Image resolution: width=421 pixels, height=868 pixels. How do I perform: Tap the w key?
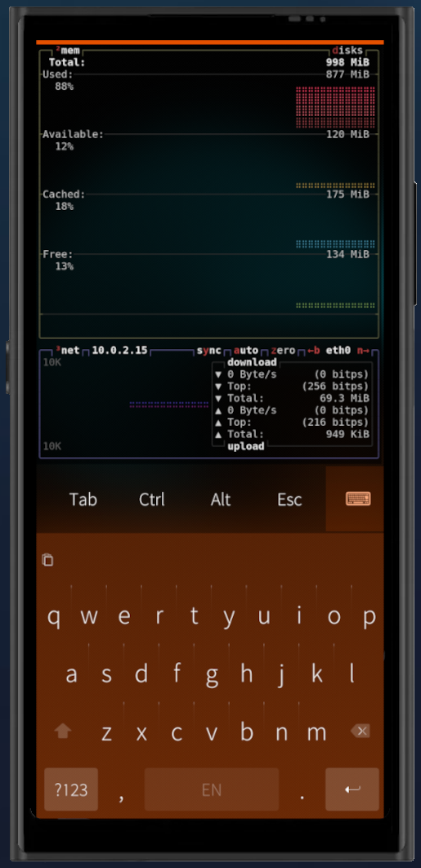[x=88, y=616]
